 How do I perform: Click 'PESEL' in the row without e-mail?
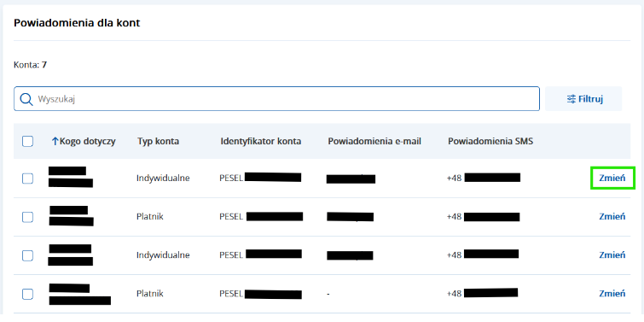[x=231, y=294]
